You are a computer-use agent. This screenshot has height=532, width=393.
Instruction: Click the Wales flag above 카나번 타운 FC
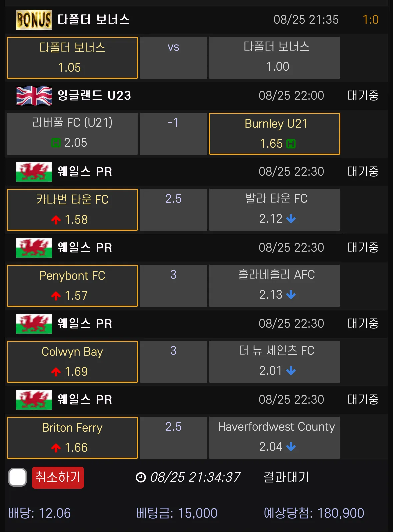coord(34,172)
